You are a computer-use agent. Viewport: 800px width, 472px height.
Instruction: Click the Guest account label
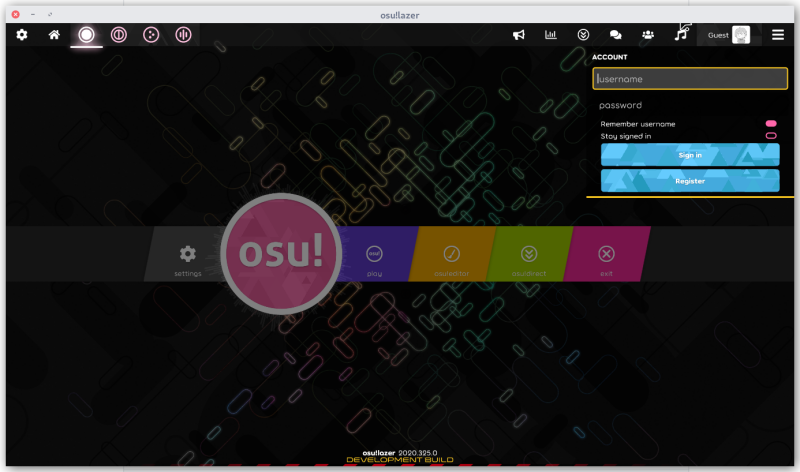point(718,35)
